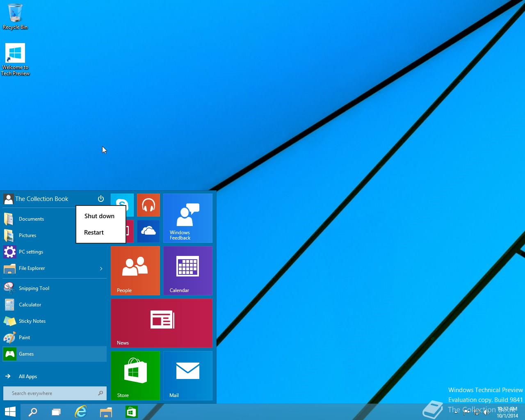Expand the File Explorer jump list arrow
Screen dimensions: 525x420
point(101,269)
